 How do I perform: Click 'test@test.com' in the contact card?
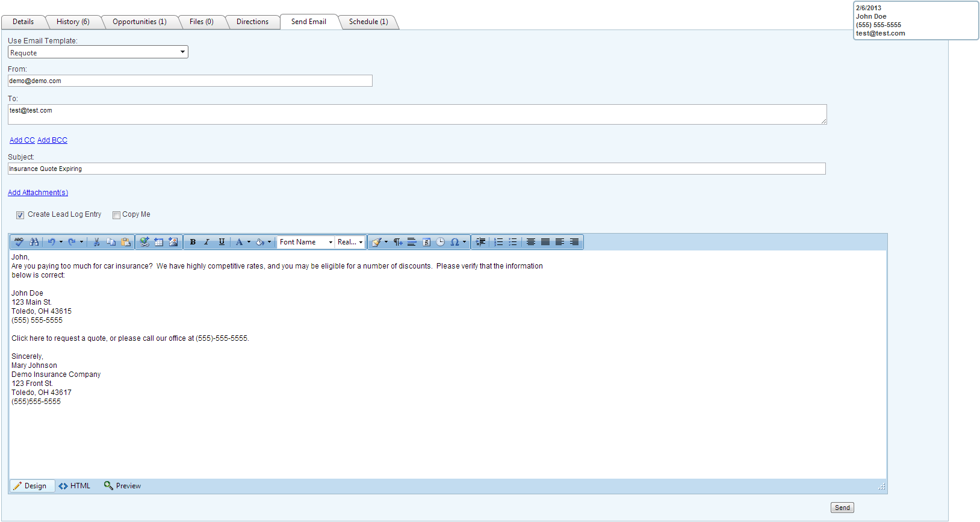click(881, 34)
